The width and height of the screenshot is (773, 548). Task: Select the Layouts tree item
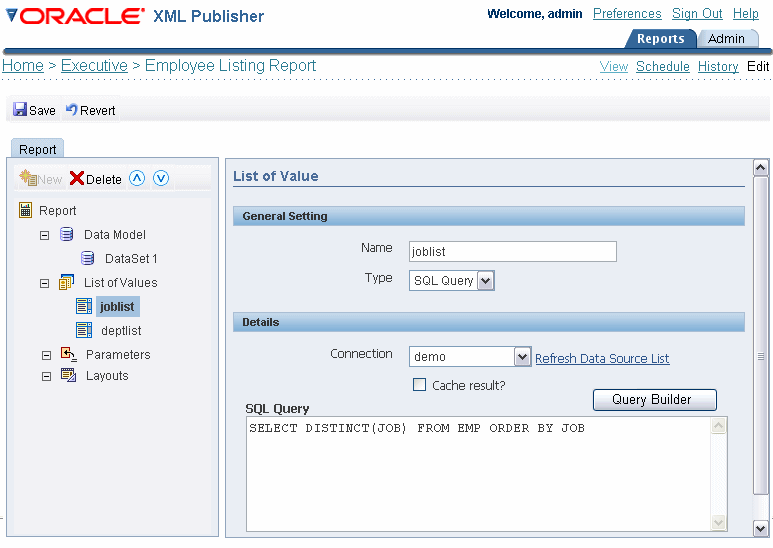(107, 376)
